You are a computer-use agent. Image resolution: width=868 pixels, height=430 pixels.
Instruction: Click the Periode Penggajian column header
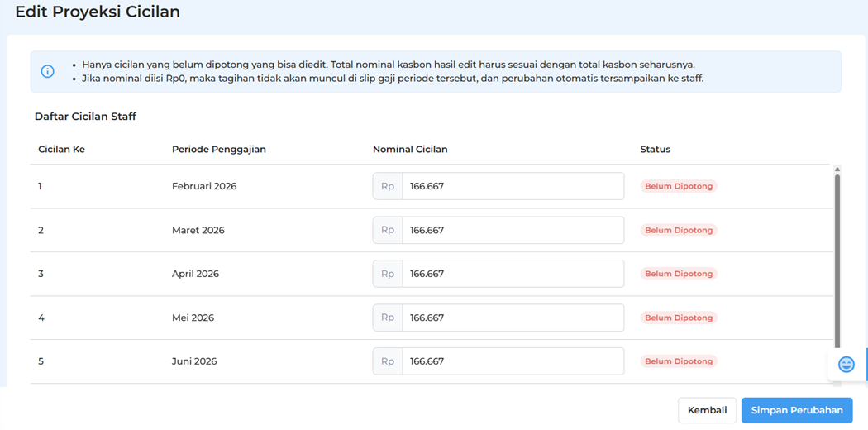coord(218,150)
